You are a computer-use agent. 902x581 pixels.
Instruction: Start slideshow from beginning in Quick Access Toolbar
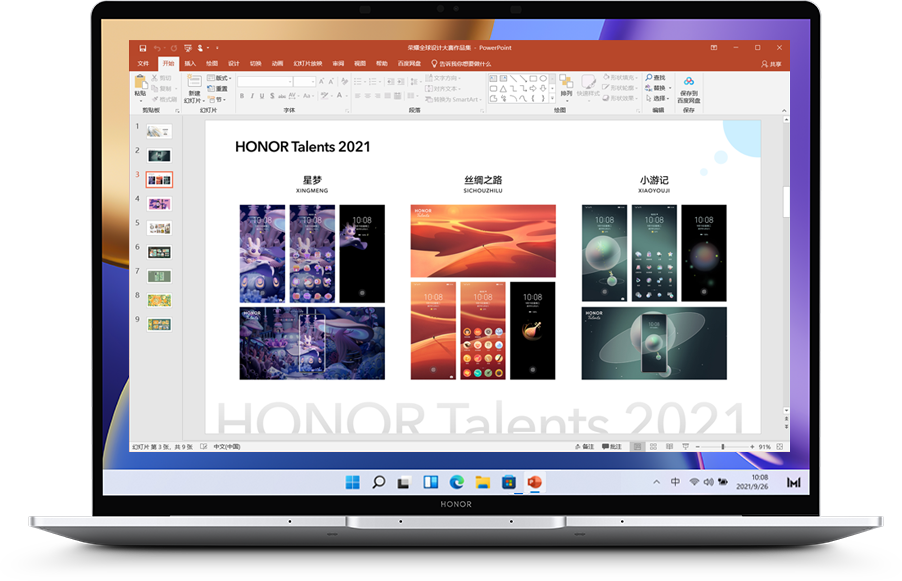tap(188, 48)
